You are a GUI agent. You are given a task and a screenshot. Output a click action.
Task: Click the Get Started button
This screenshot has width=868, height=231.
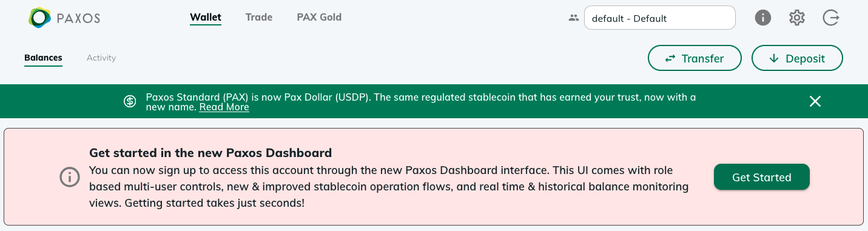pos(762,177)
